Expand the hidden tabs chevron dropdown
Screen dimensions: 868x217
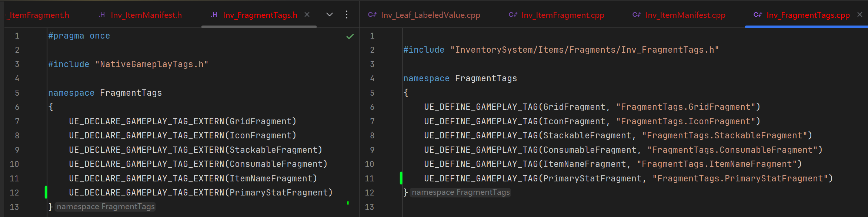coord(330,14)
